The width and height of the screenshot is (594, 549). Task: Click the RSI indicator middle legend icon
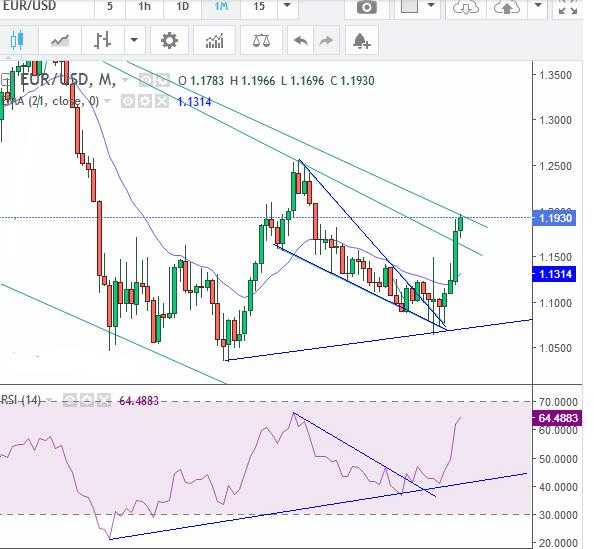point(88,400)
